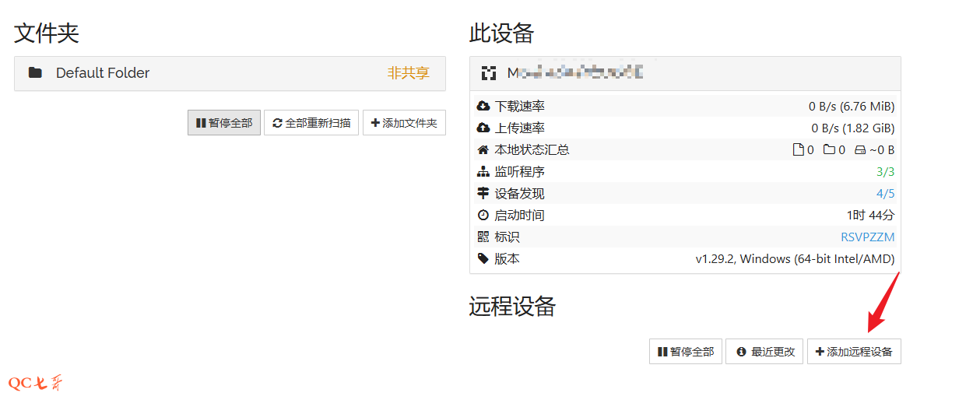Click the upload cloud icon next to 上传速率
Image resolution: width=980 pixels, height=400 pixels.
click(483, 128)
